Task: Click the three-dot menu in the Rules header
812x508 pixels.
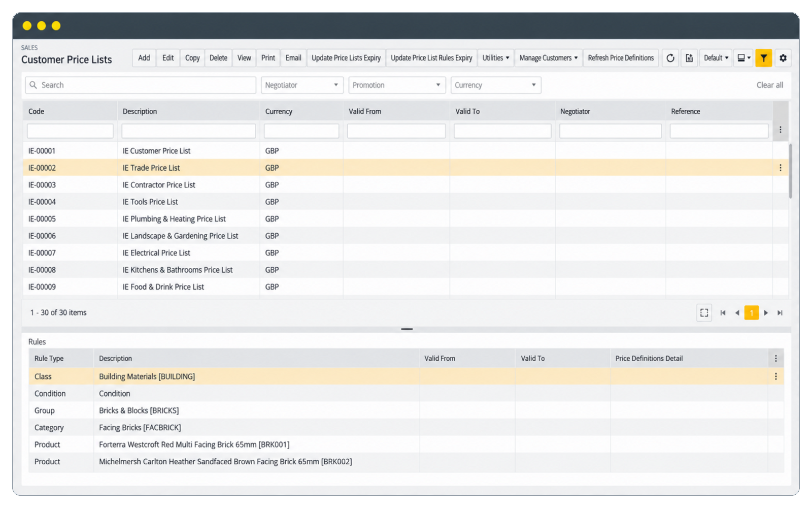Action: coord(776,358)
